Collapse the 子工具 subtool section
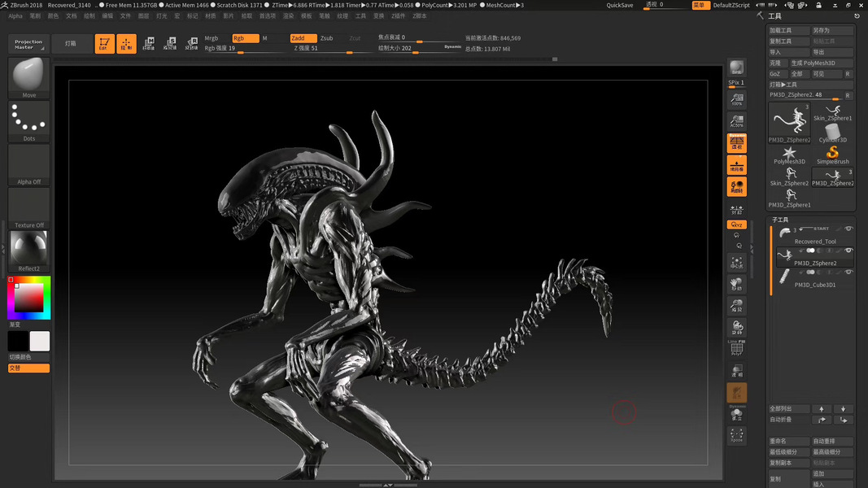The height and width of the screenshot is (488, 868). [x=780, y=220]
